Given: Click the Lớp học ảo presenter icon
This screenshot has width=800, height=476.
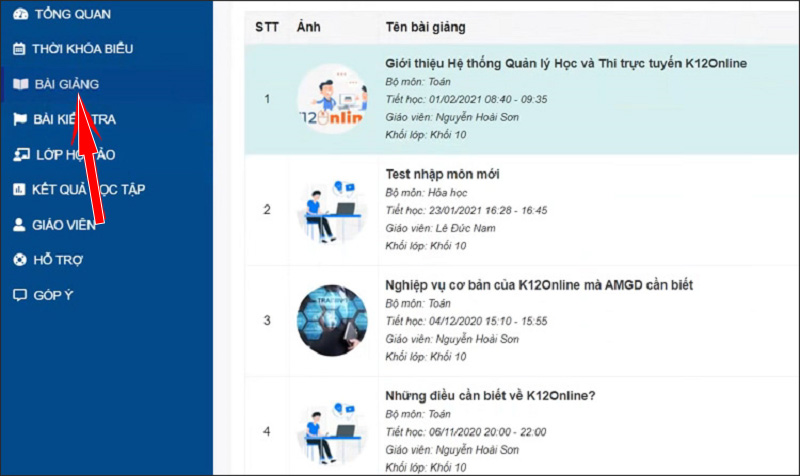Looking at the screenshot, I should 21,155.
